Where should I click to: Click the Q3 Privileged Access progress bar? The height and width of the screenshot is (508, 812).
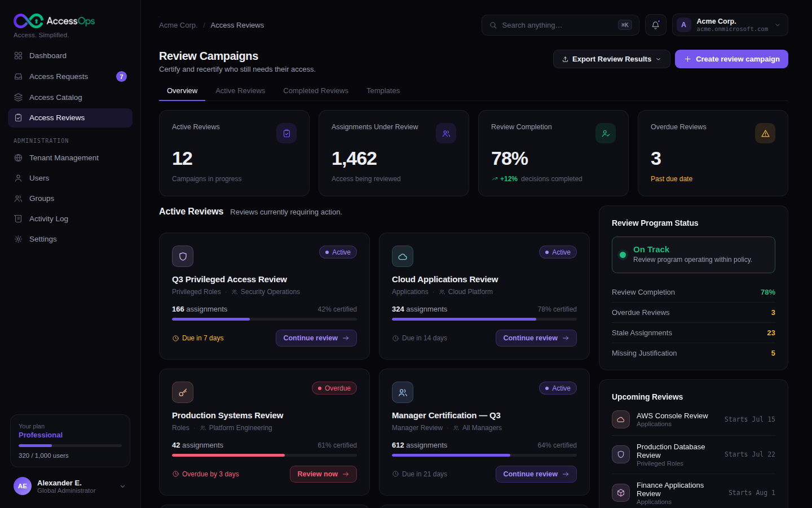264,319
